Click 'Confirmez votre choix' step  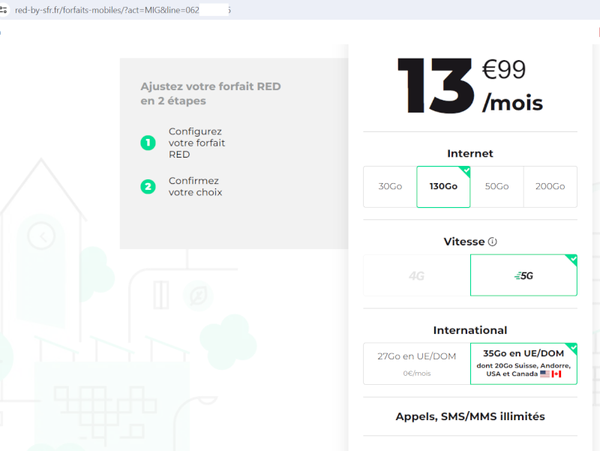click(195, 186)
